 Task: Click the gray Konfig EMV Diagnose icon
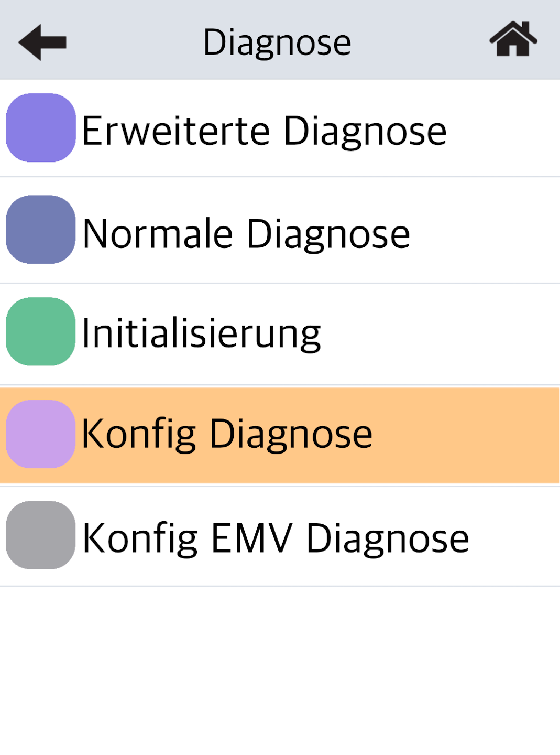point(41,535)
